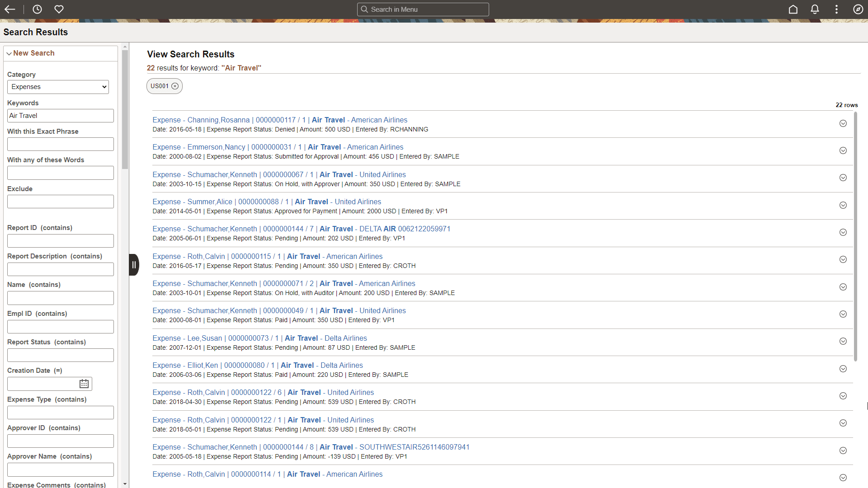
Task: Open the Actions menu (three dots)
Action: (x=836, y=9)
